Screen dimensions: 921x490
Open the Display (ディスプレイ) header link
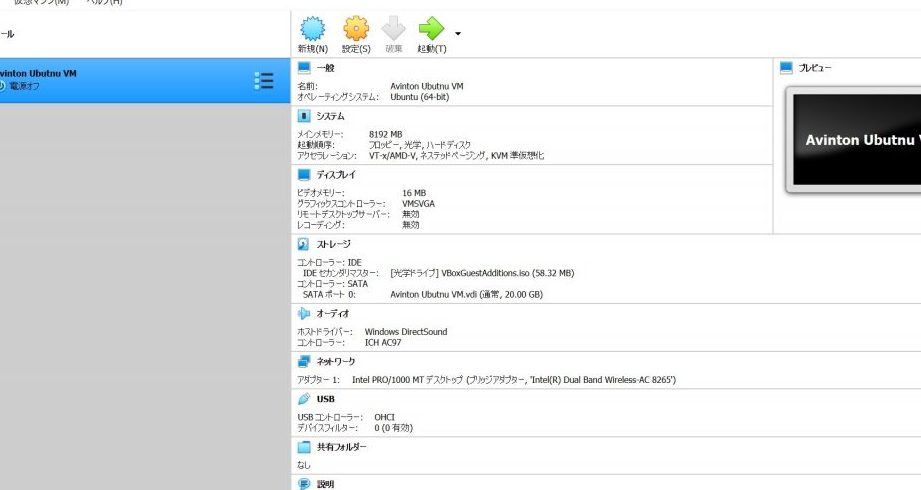point(336,175)
